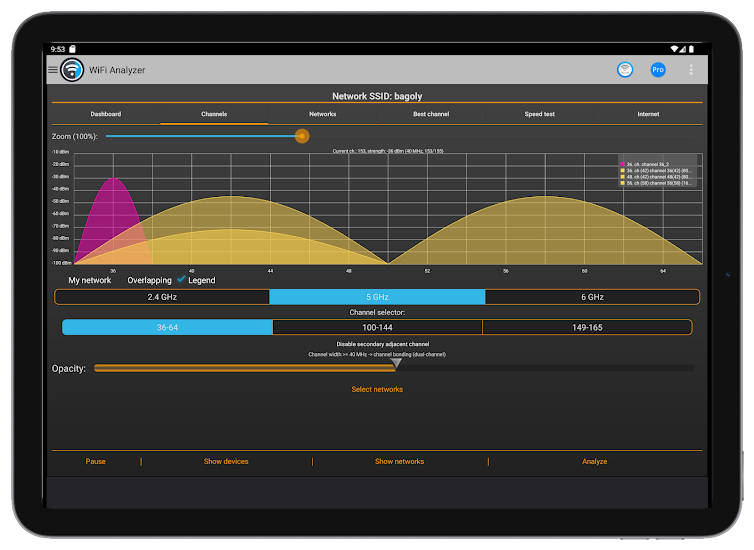Select the 6 GHz band
Image resolution: width=754 pixels, height=550 pixels.
point(592,297)
